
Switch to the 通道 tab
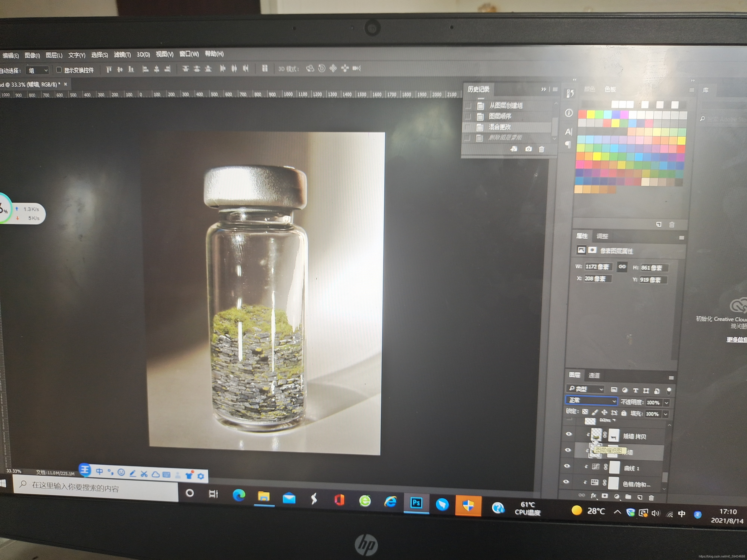pyautogui.click(x=594, y=375)
